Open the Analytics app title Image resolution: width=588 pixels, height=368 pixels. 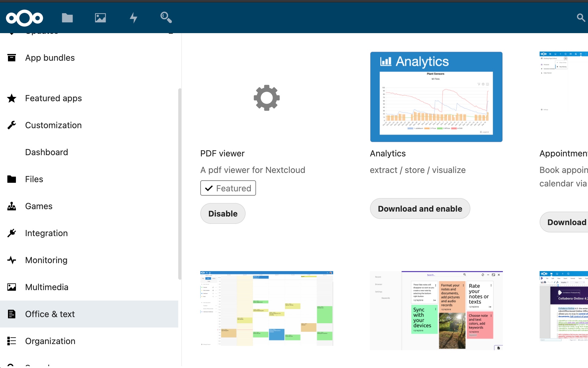[x=388, y=153]
